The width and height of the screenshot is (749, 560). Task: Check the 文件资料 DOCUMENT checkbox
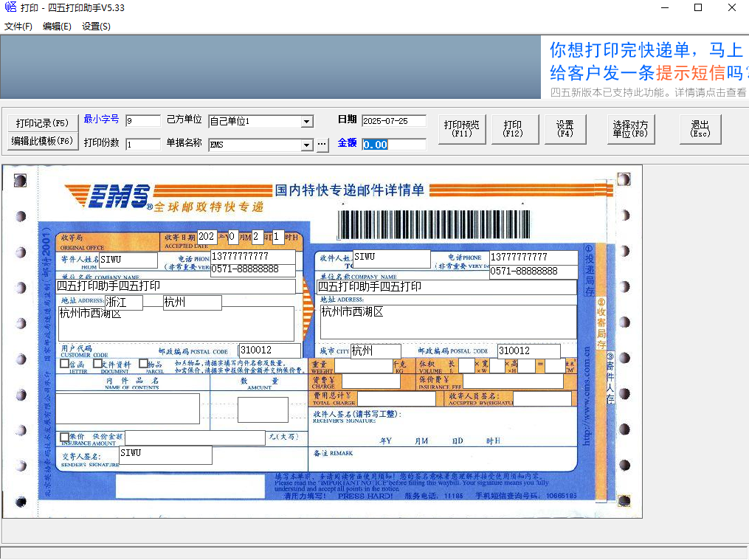[97, 364]
